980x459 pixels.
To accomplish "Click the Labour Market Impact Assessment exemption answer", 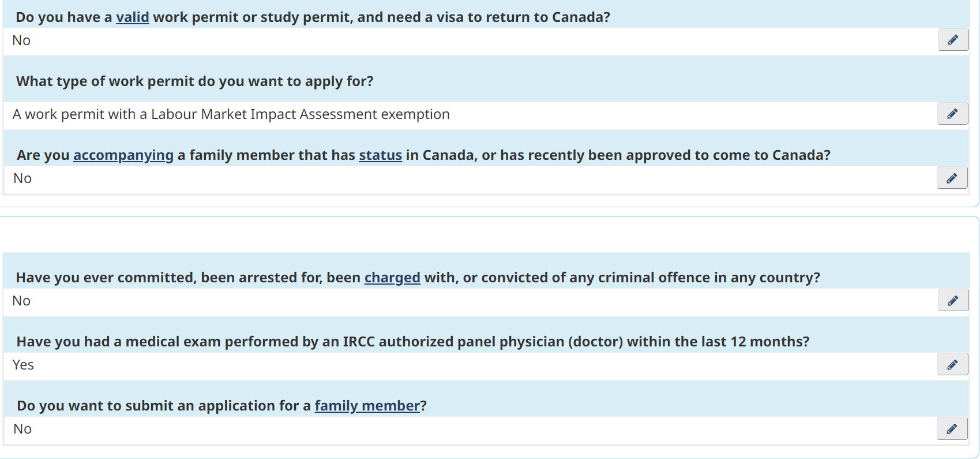I will [231, 114].
